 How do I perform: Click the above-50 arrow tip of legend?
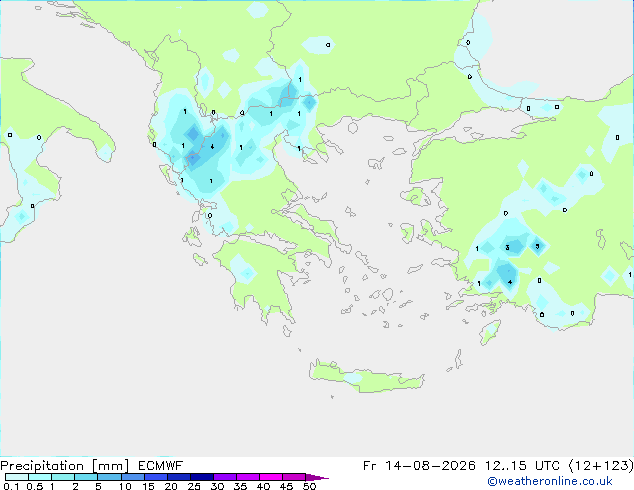(x=317, y=477)
